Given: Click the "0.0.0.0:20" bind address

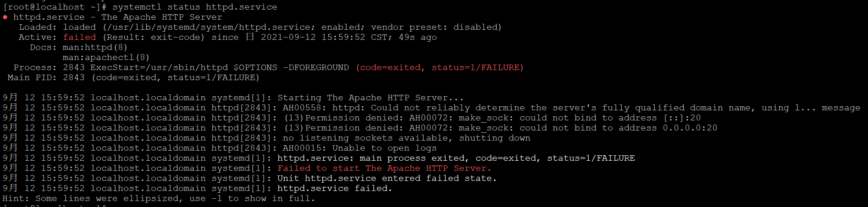Looking at the screenshot, I should (x=690, y=128).
